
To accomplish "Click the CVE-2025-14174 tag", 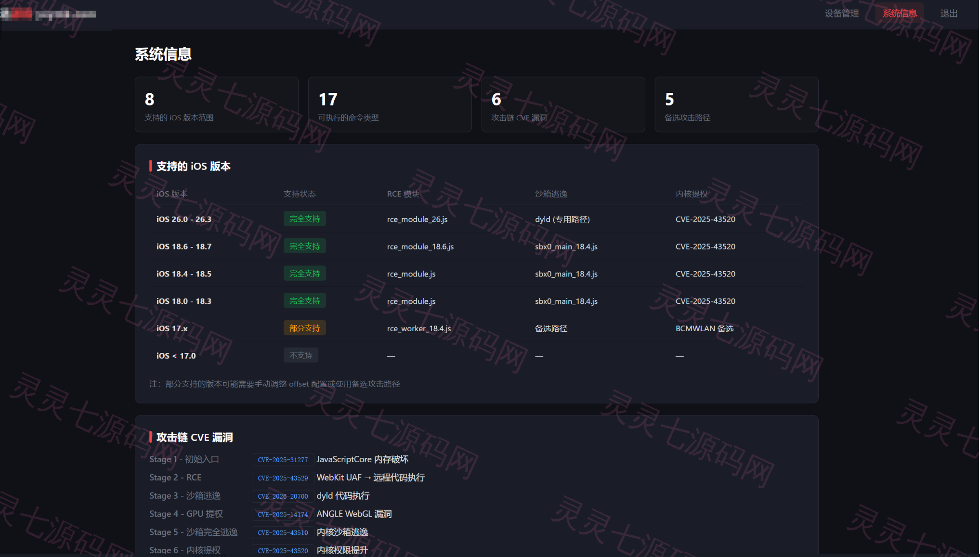I will point(283,515).
